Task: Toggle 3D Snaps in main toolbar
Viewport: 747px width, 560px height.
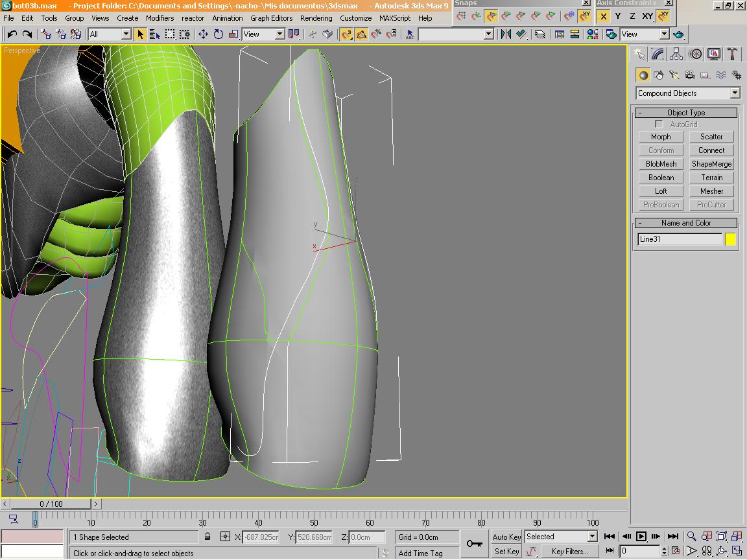Action: pyautogui.click(x=346, y=34)
